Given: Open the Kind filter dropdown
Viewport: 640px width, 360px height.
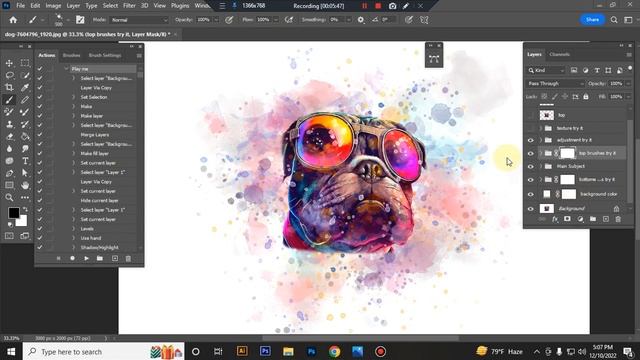Looking at the screenshot, I should [x=546, y=70].
